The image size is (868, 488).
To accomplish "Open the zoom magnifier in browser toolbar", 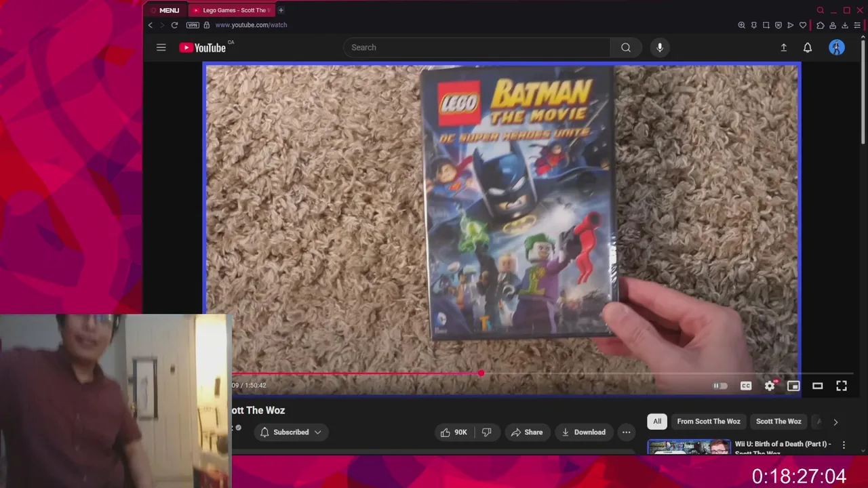I will (741, 25).
